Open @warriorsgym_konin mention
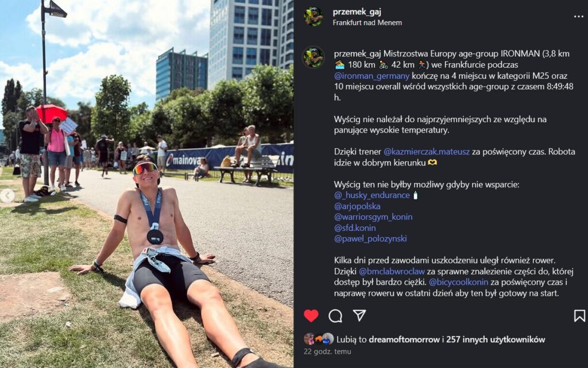This screenshot has height=368, width=588. click(373, 217)
